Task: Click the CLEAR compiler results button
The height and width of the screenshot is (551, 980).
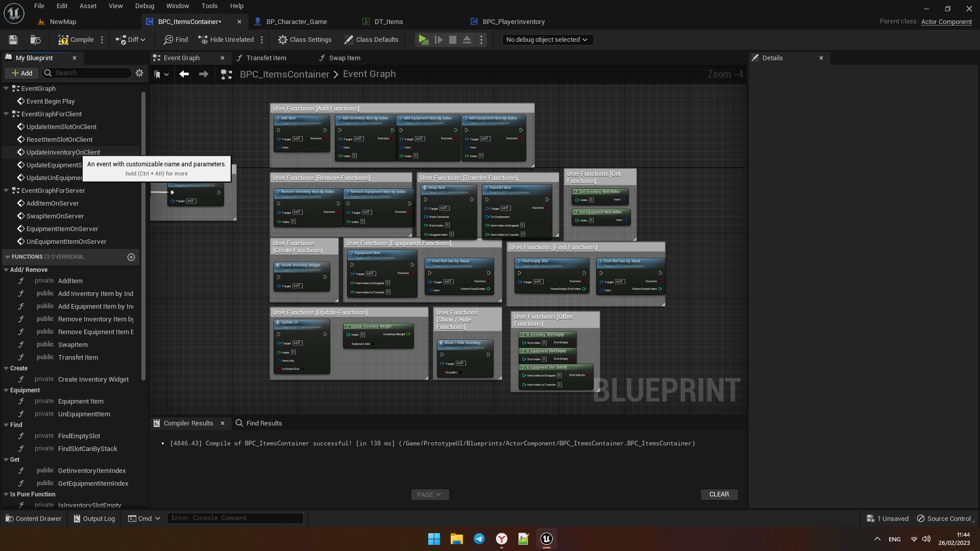Action: [x=719, y=494]
